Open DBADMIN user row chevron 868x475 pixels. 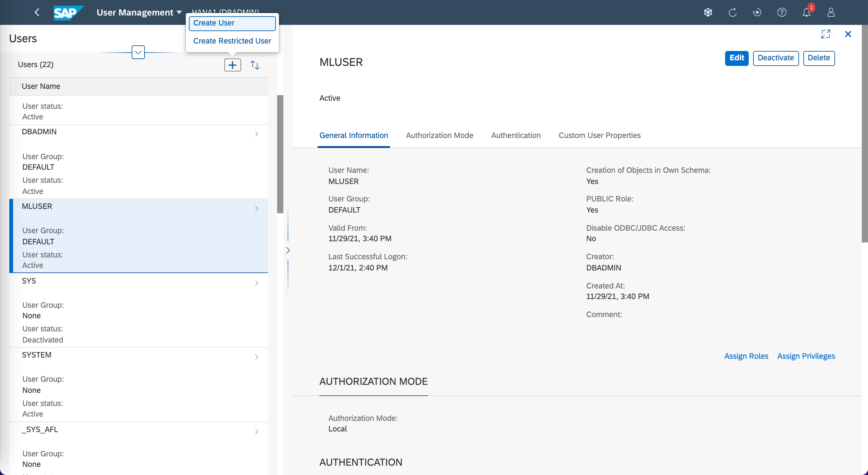[x=256, y=134]
